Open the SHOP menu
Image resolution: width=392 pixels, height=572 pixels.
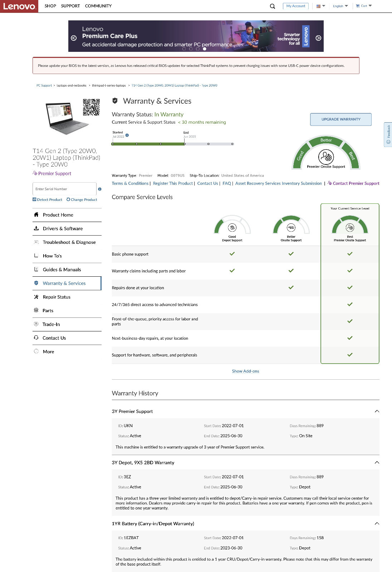(50, 6)
